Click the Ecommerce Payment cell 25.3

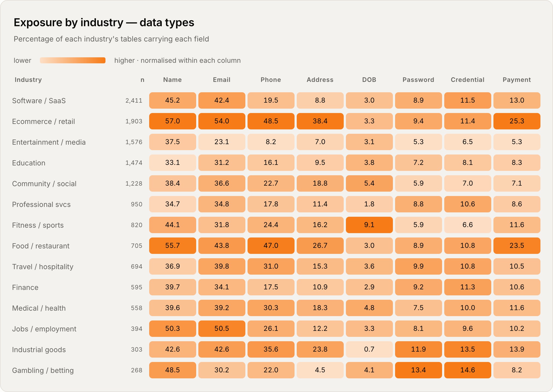point(517,121)
